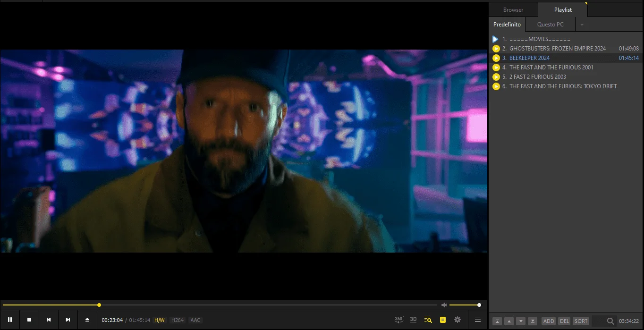Mute audio with the speaker icon

pos(444,305)
